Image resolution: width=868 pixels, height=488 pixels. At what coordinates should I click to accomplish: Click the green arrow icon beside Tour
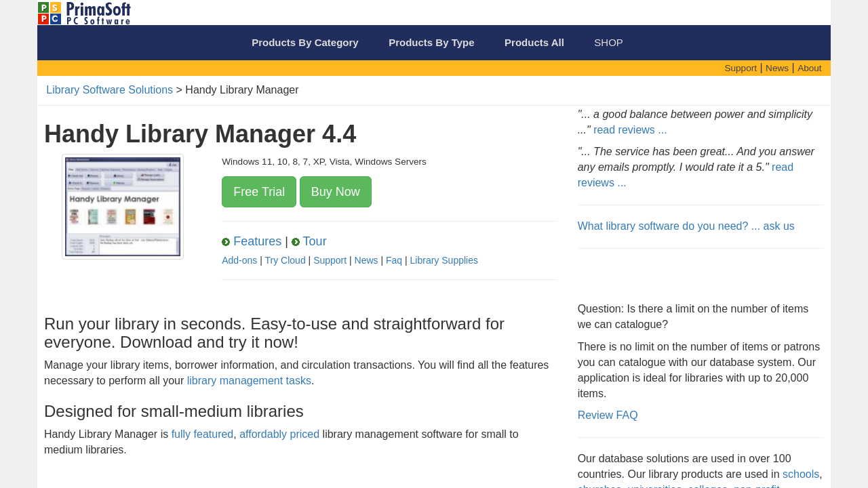pyautogui.click(x=296, y=242)
